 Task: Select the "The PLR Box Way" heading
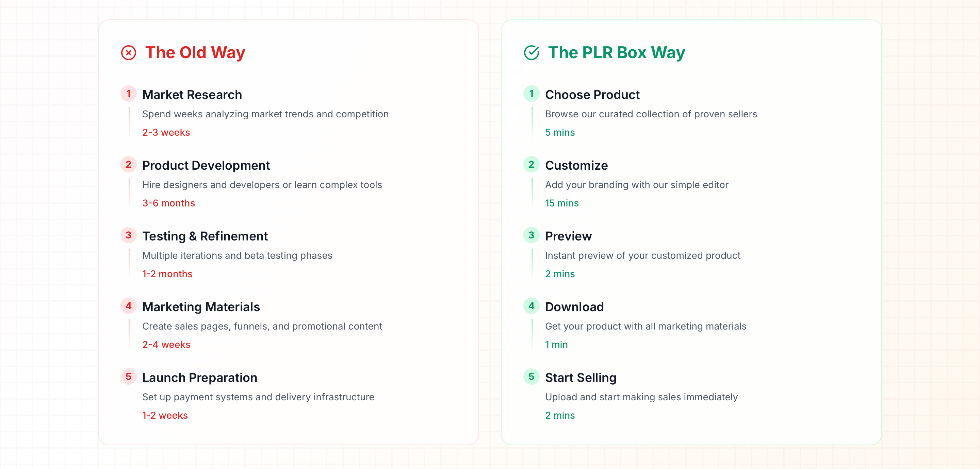coord(616,53)
